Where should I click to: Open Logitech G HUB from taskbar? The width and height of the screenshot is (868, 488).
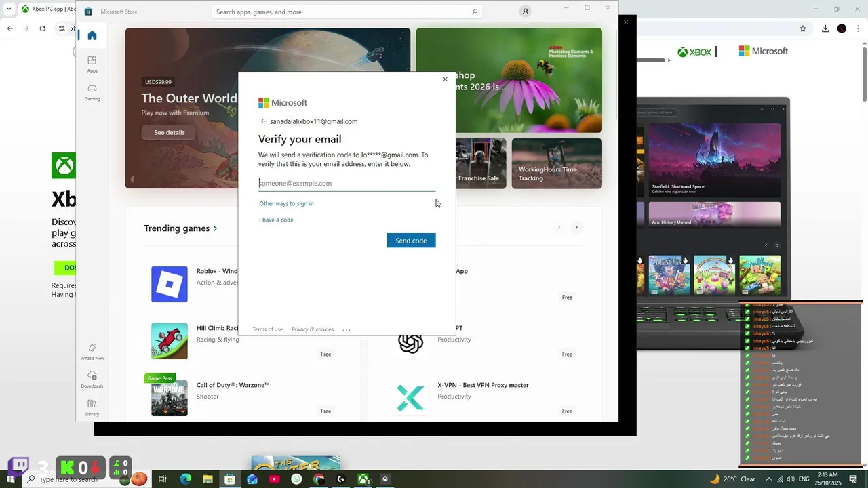click(x=340, y=479)
